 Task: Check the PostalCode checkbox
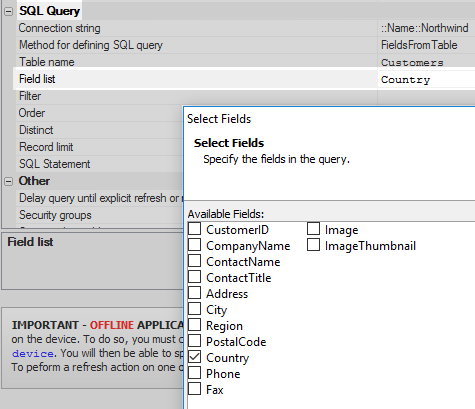tap(195, 341)
